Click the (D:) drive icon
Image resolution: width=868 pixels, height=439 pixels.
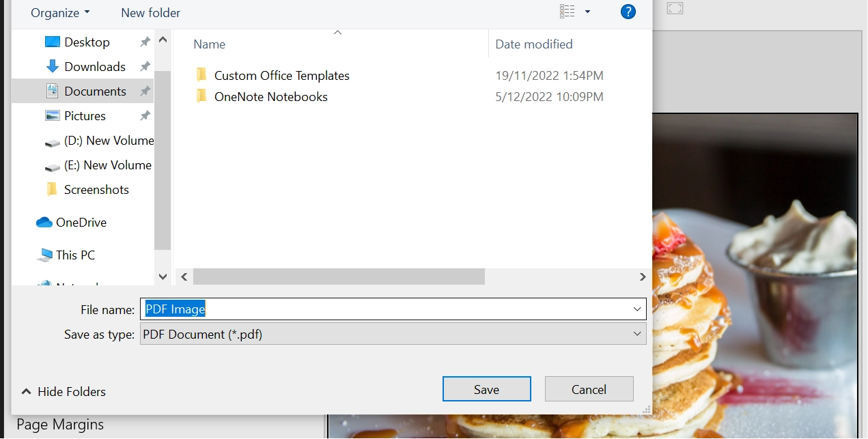click(x=53, y=142)
